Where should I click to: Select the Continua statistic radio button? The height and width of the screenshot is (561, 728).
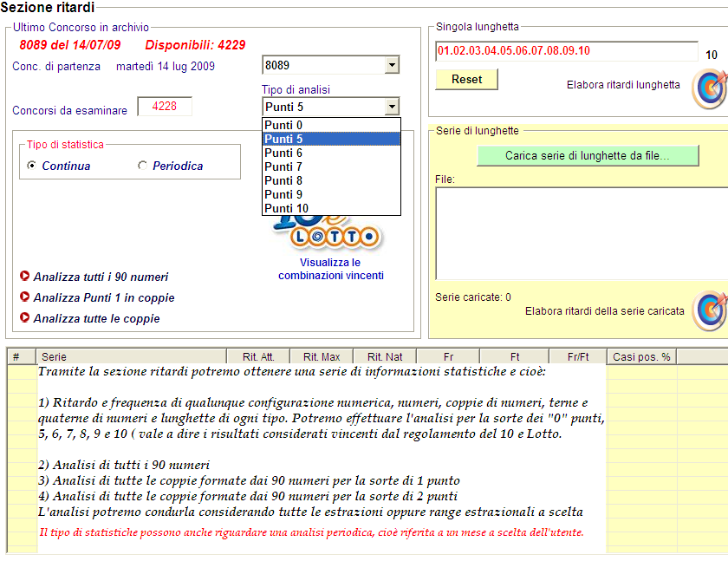tap(31, 166)
